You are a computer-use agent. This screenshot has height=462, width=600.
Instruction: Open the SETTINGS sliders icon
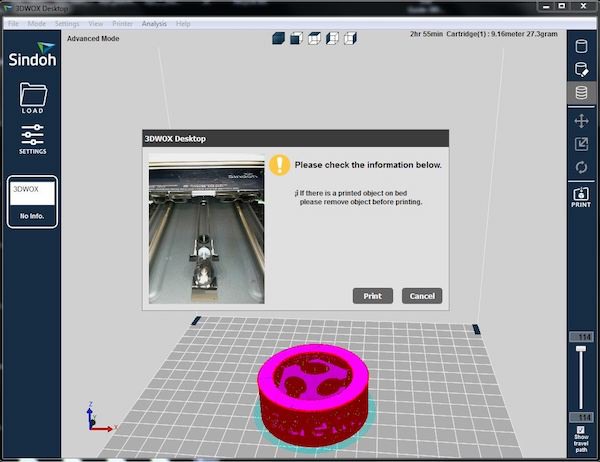pyautogui.click(x=33, y=139)
